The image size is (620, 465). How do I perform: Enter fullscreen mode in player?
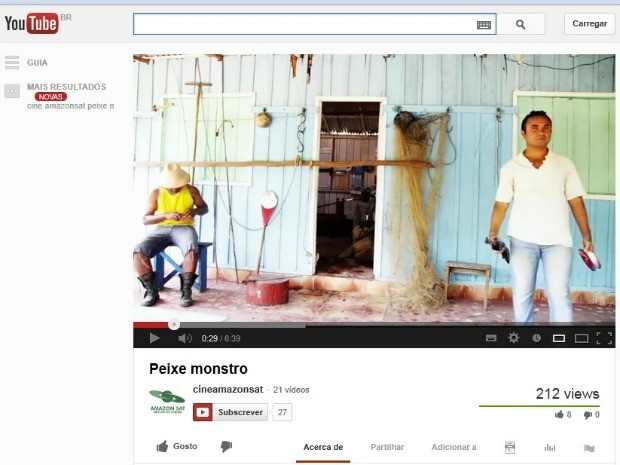tap(604, 338)
